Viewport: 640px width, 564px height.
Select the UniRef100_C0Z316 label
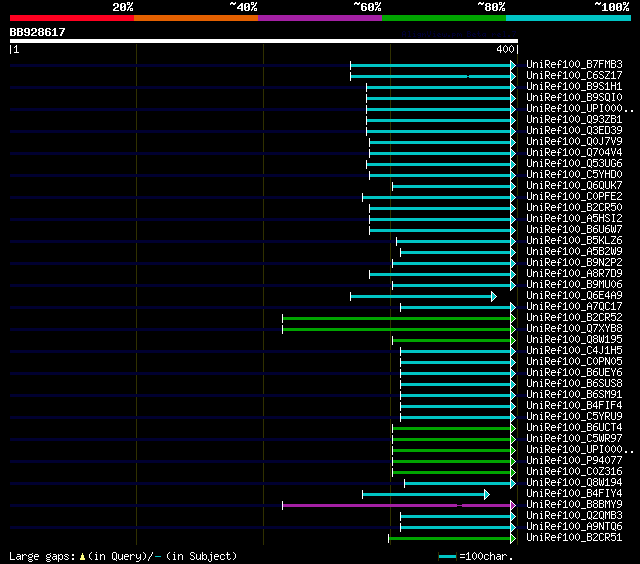(574, 472)
